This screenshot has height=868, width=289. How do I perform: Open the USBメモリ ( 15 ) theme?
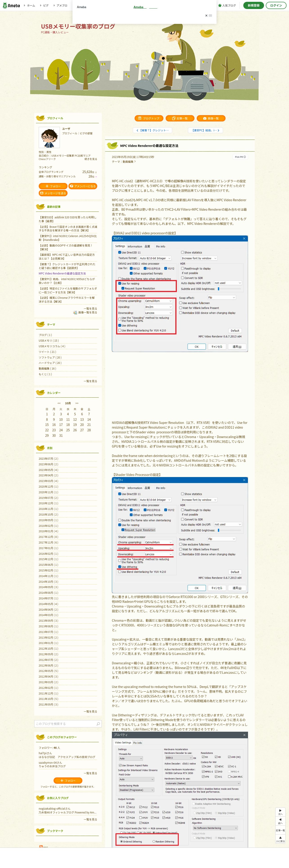click(x=48, y=340)
